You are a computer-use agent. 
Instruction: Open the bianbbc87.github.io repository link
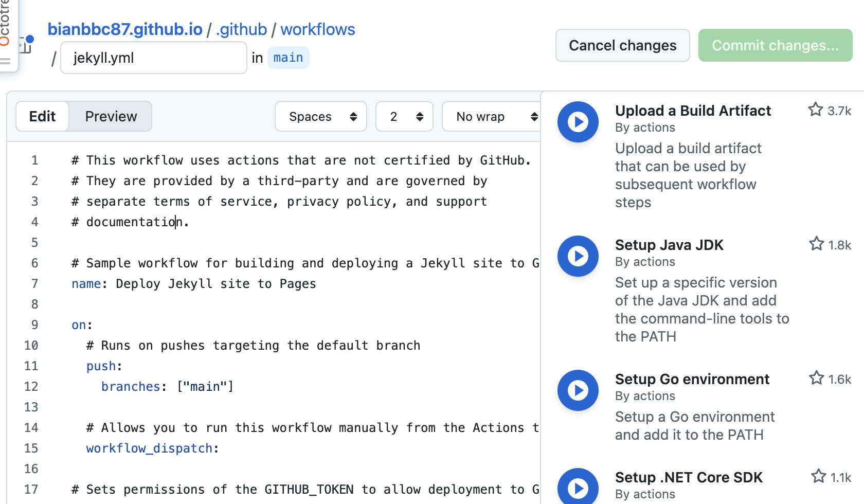pyautogui.click(x=125, y=29)
